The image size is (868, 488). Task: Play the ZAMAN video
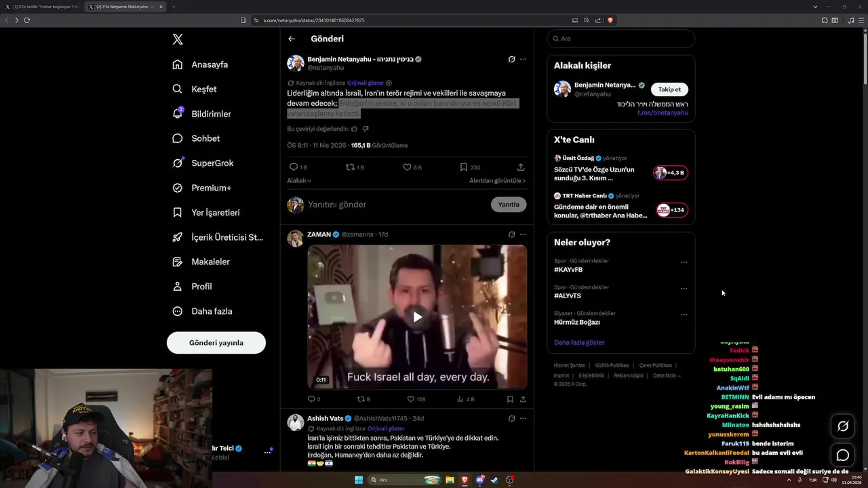pyautogui.click(x=418, y=317)
